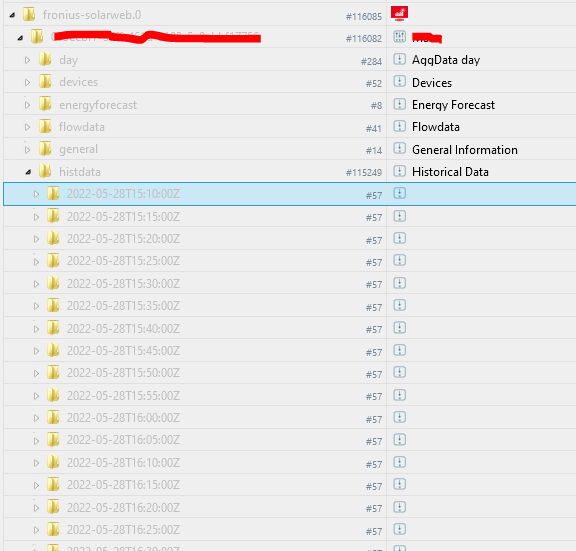
Task: Collapse the fronius-solarweb.0 tree node
Action: (x=12, y=15)
